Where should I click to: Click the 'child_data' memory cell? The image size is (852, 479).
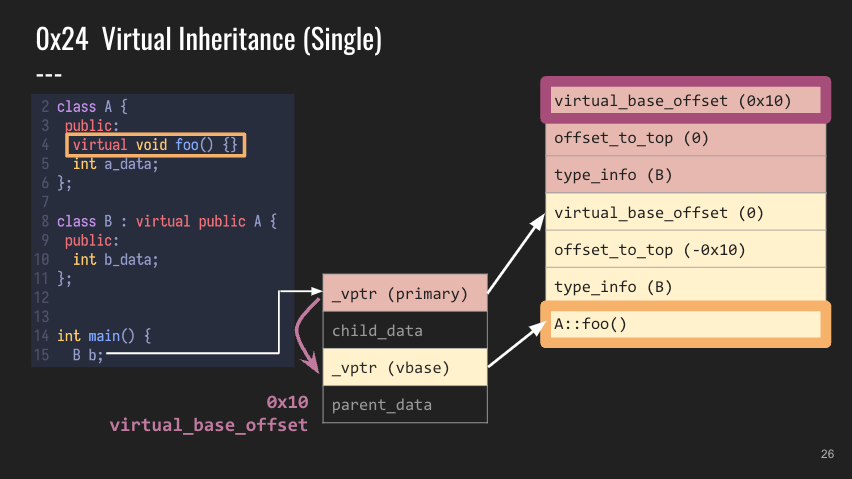pyautogui.click(x=405, y=330)
